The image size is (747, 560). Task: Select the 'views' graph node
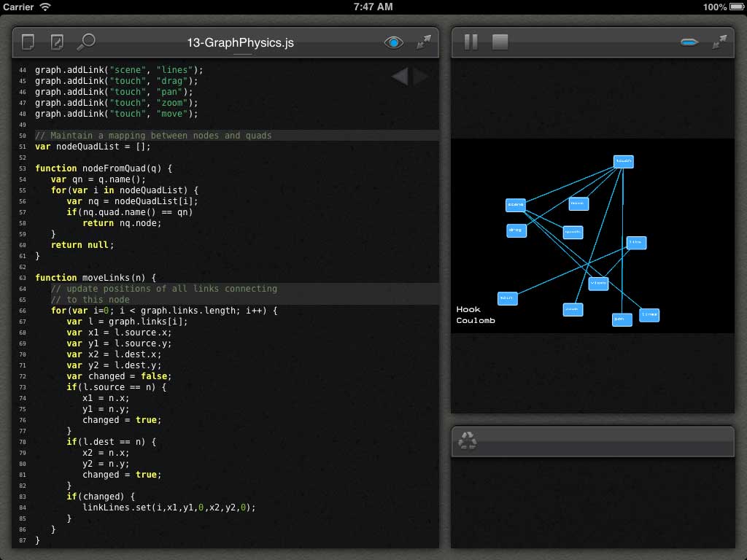click(x=598, y=284)
